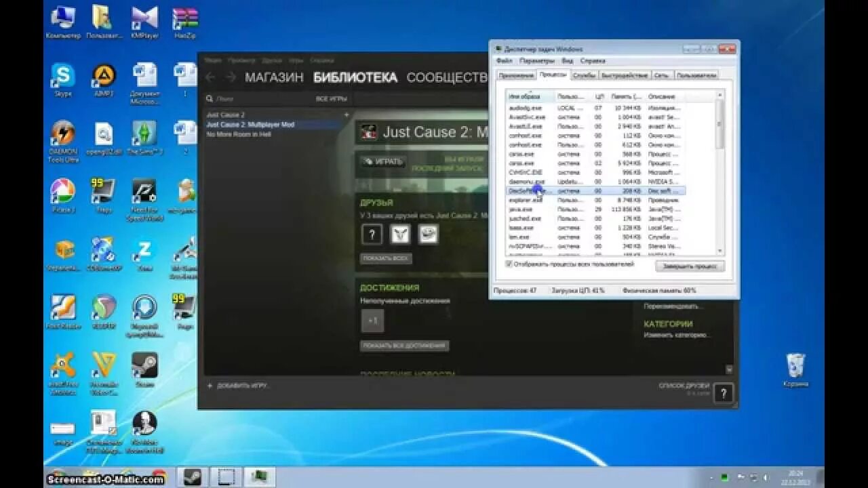Open the KMPlayer desktop shortcut
The height and width of the screenshot is (488, 868).
(x=144, y=21)
